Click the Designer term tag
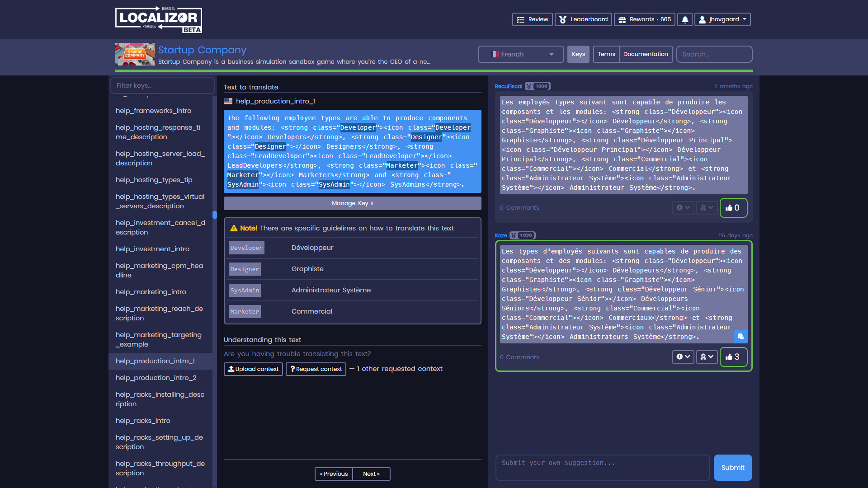The height and width of the screenshot is (488, 868). 245,269
